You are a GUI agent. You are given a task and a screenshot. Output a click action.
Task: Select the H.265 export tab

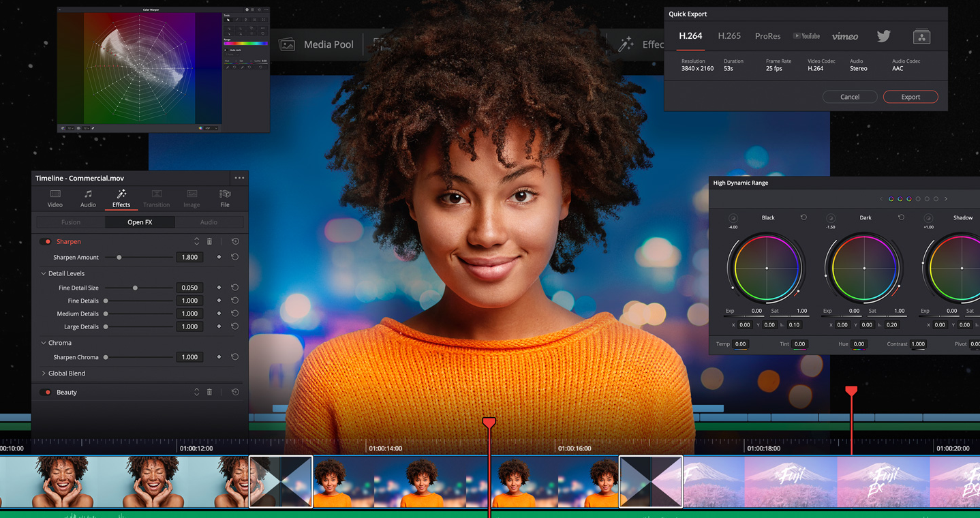coord(729,36)
